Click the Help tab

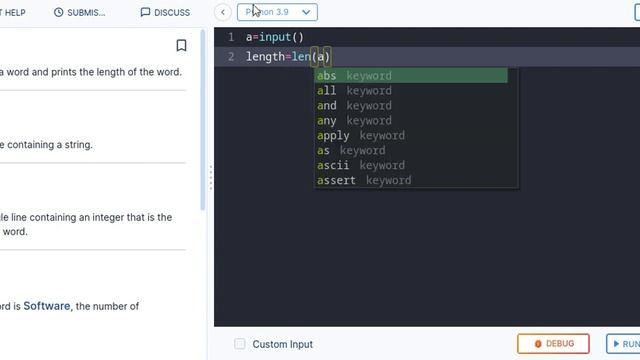[13, 13]
